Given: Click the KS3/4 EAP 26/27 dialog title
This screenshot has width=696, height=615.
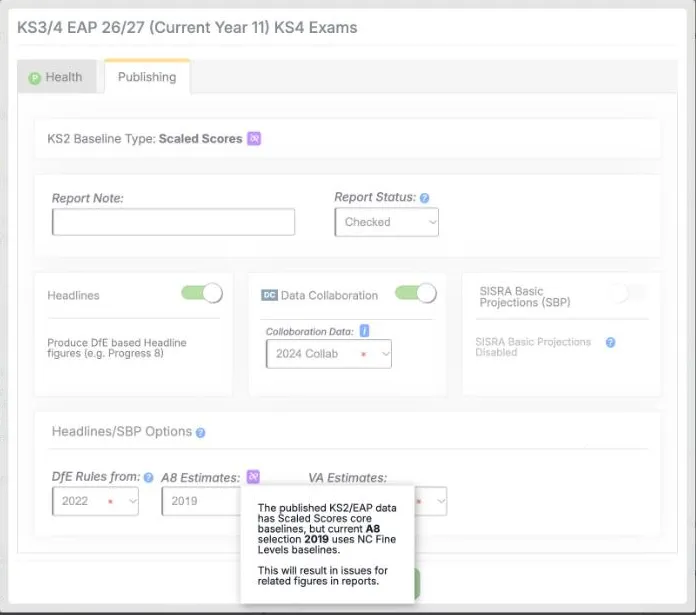Looking at the screenshot, I should click(187, 28).
